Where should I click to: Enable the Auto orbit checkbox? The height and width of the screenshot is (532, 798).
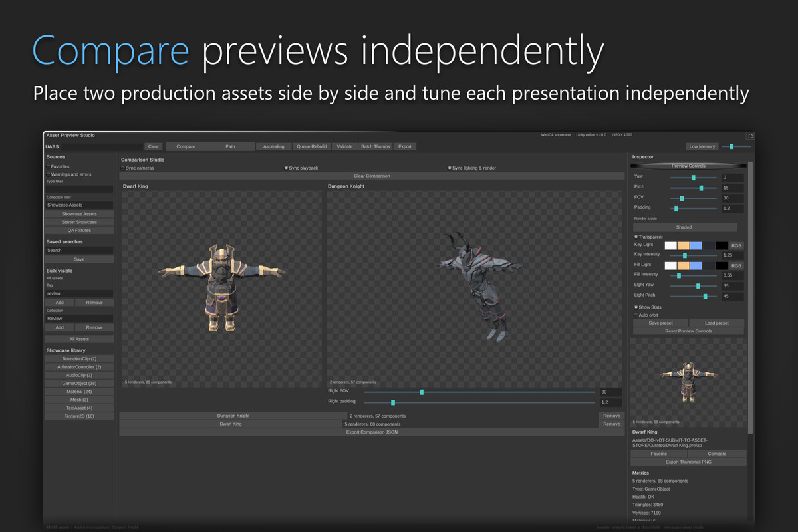click(x=636, y=315)
